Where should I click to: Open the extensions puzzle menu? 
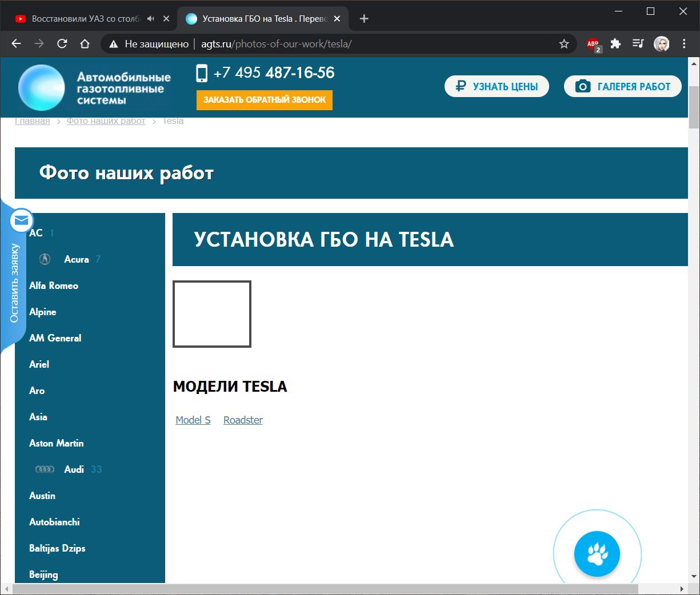pos(615,44)
